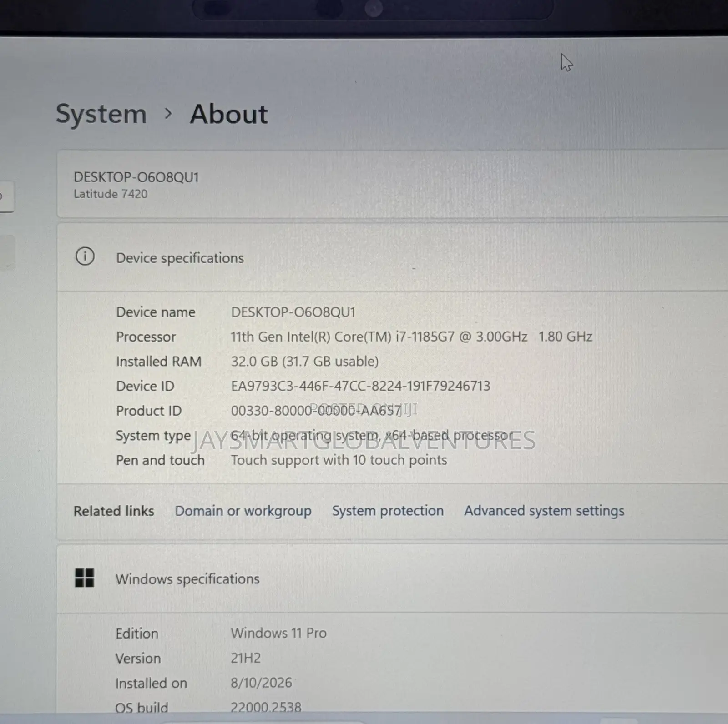Collapse the Windows specifications section header
Viewport: 728px width, 724px height.
pos(392,578)
